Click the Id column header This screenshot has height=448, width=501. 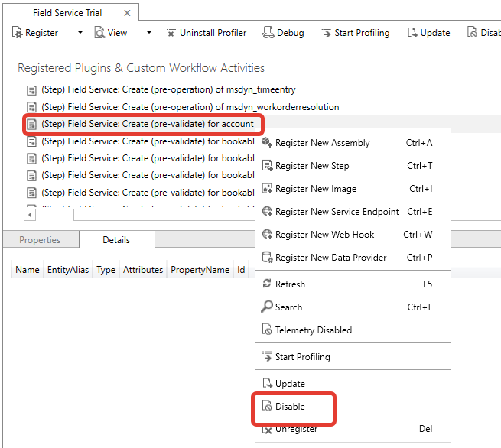241,270
